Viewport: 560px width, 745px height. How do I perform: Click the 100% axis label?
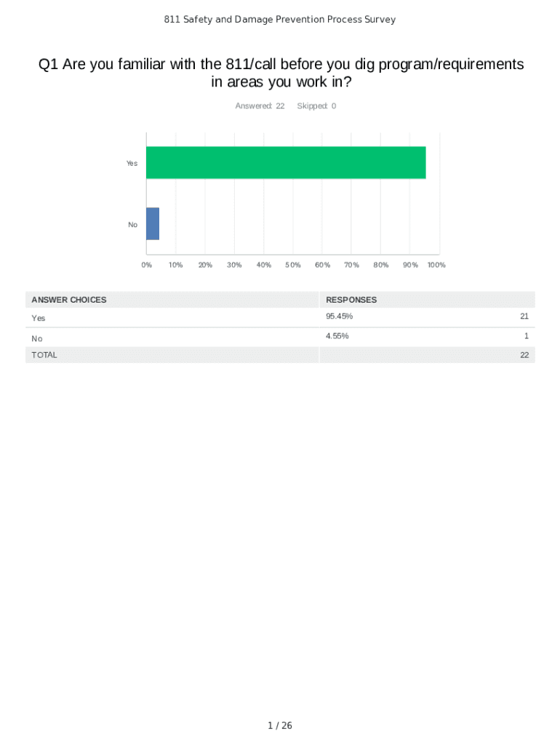coord(436,266)
